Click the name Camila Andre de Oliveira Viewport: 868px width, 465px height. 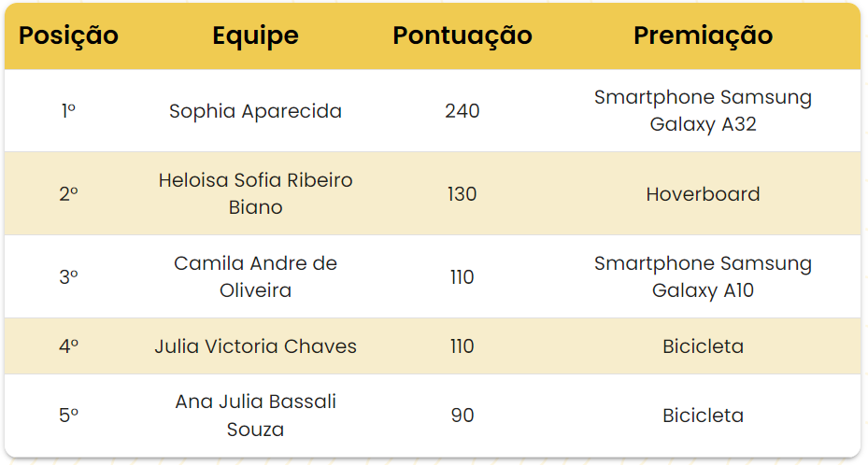[x=255, y=276]
